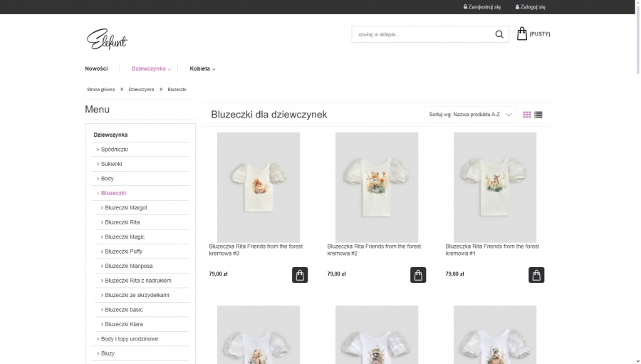Expand the Dziewczynka top menu
Screen dimensions: 641x364
(151, 68)
